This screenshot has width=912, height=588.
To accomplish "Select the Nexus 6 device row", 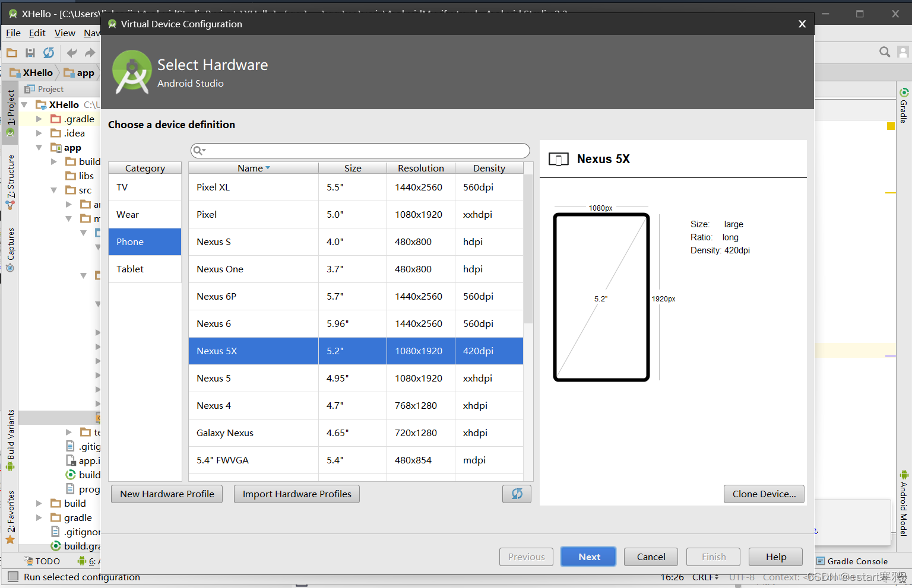I will pyautogui.click(x=356, y=323).
